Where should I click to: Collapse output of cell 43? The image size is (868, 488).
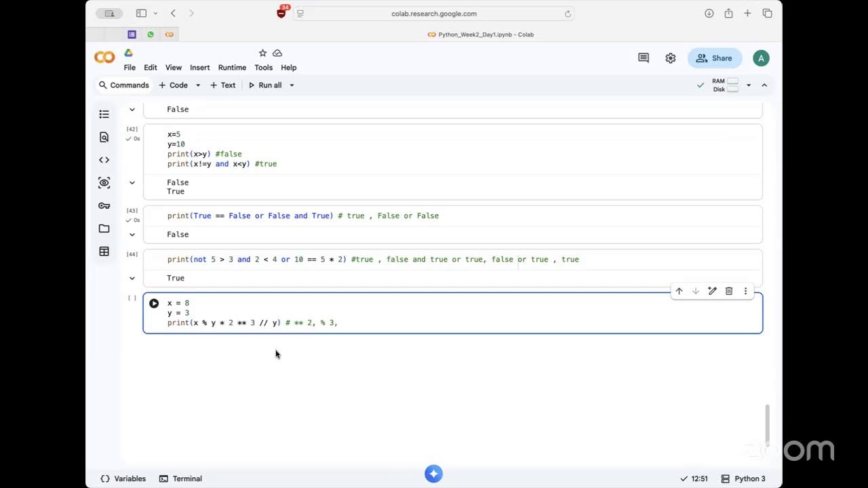[132, 235]
